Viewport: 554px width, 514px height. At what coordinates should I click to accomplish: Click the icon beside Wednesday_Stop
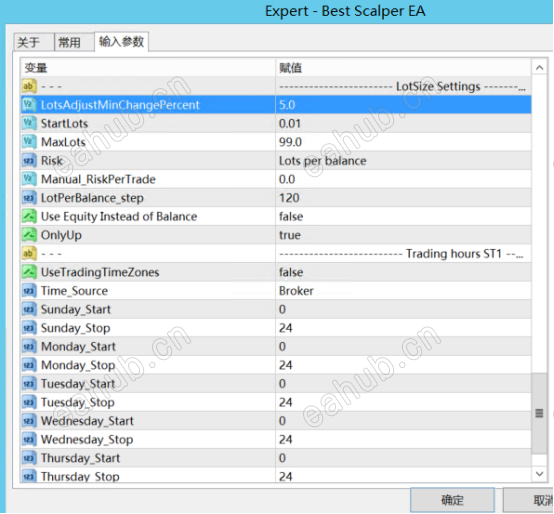coord(29,439)
